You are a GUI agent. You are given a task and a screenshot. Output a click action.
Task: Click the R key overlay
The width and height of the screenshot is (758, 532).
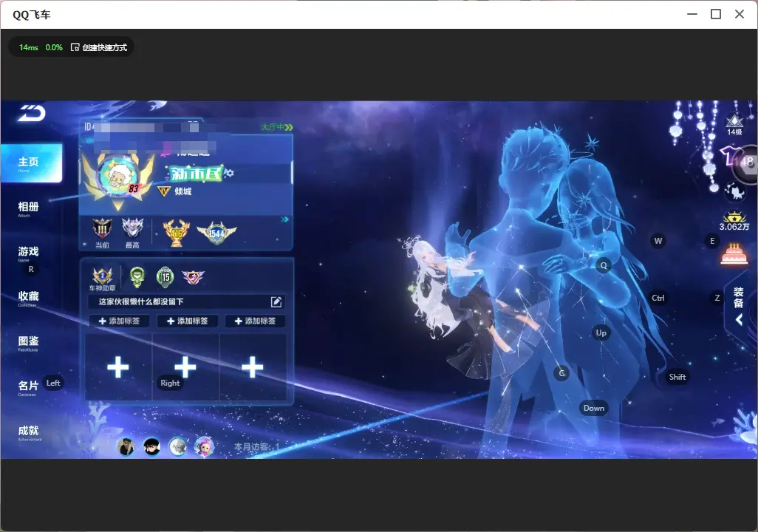tap(31, 270)
